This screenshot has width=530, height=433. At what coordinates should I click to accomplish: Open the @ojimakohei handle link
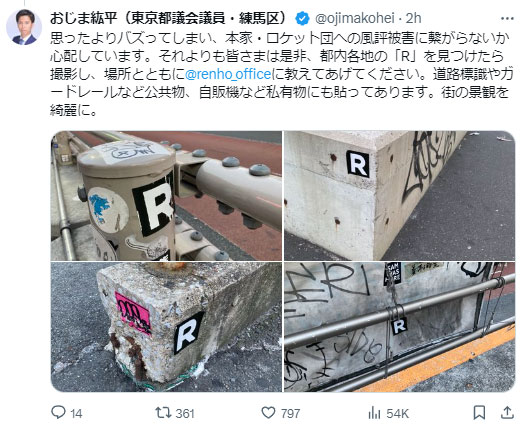(355, 18)
